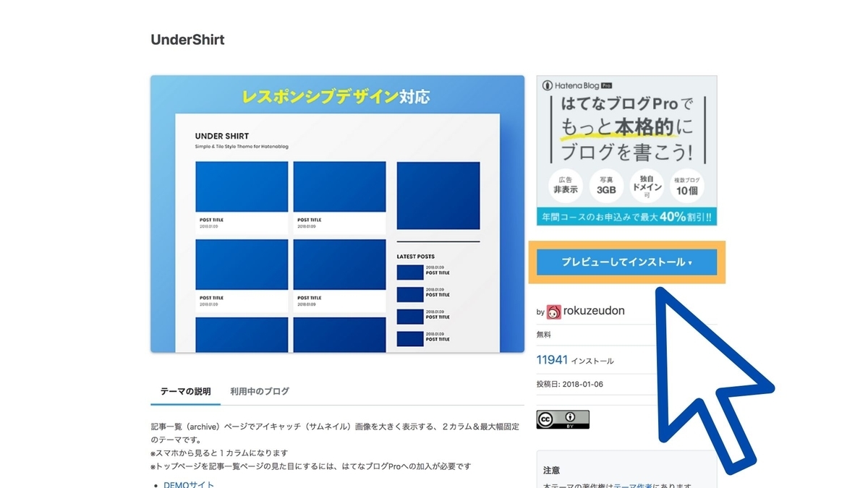Click the 独自ドメイン可 feature badge

pos(647,185)
